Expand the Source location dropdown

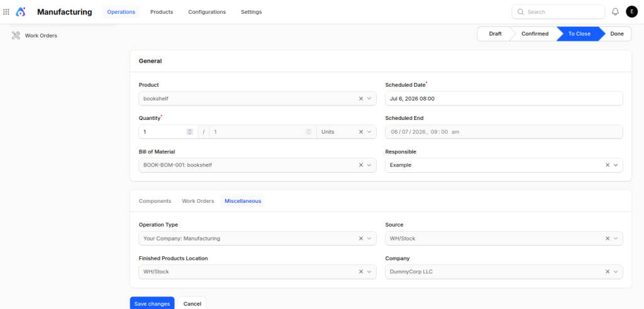click(x=616, y=239)
